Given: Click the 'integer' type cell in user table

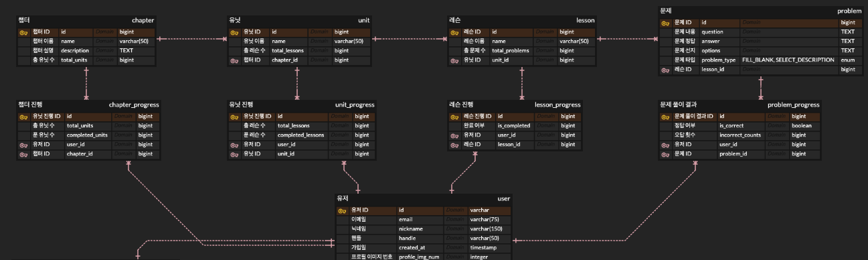Looking at the screenshot, I should 479,257.
